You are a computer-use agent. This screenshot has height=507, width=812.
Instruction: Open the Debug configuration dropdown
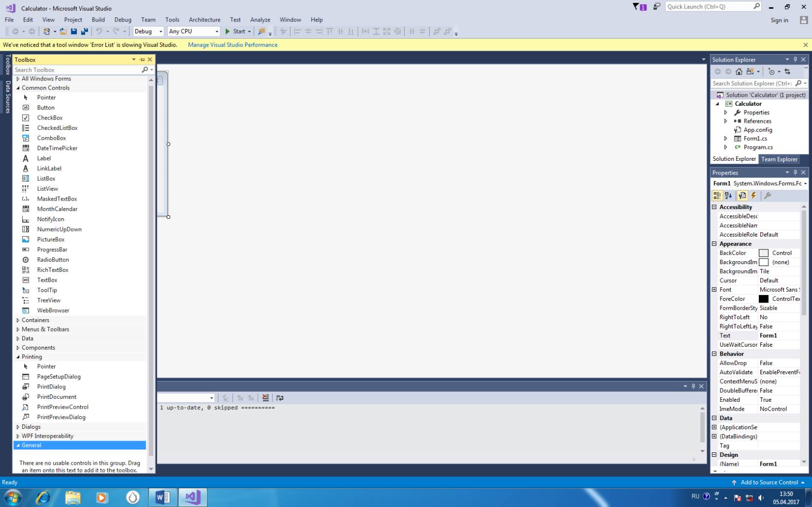coord(148,31)
